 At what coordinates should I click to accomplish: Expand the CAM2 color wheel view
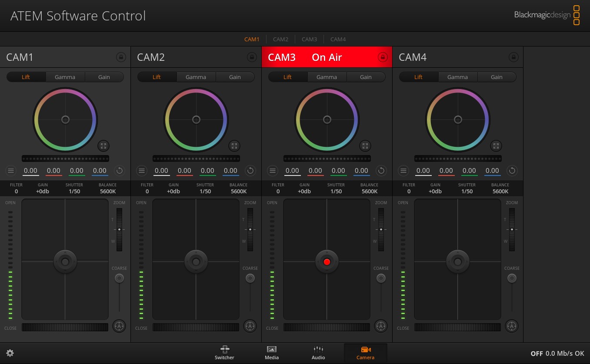tap(234, 146)
